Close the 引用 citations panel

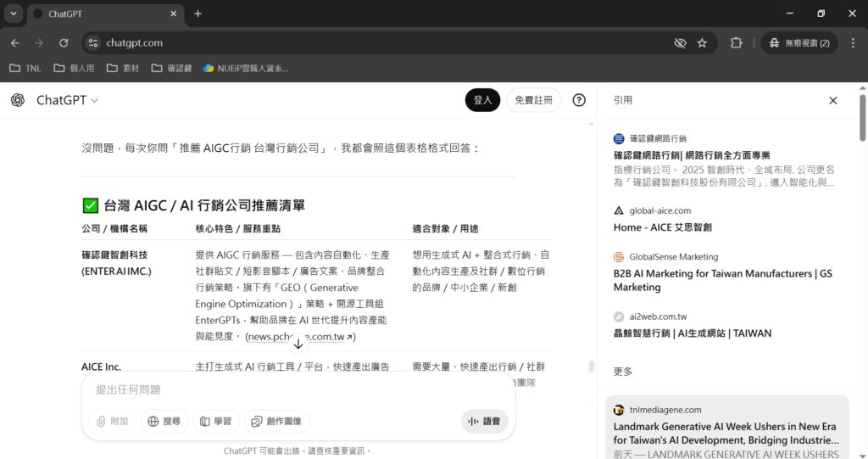coord(832,100)
